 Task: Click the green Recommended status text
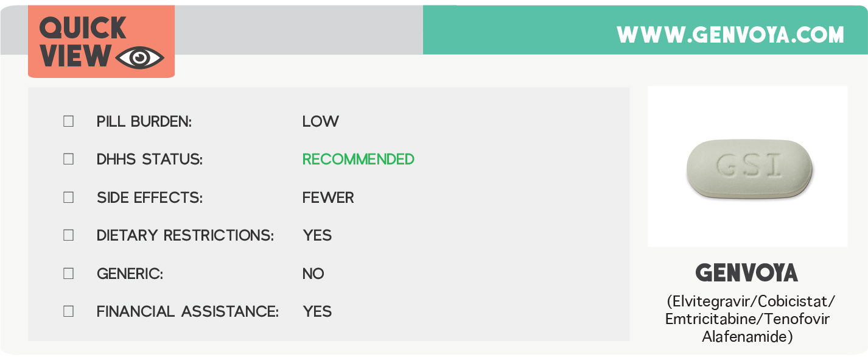358,159
